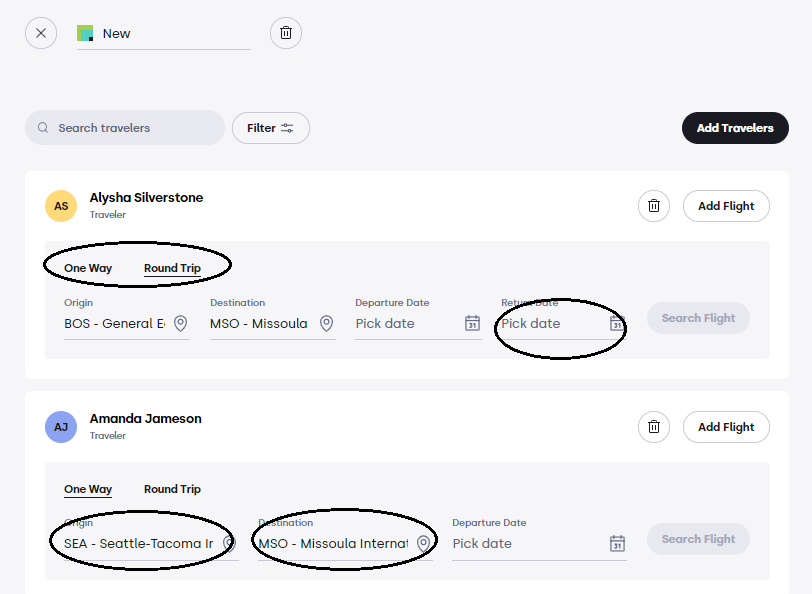This screenshot has height=594, width=812.
Task: Click the Add Travelers button
Action: click(735, 128)
